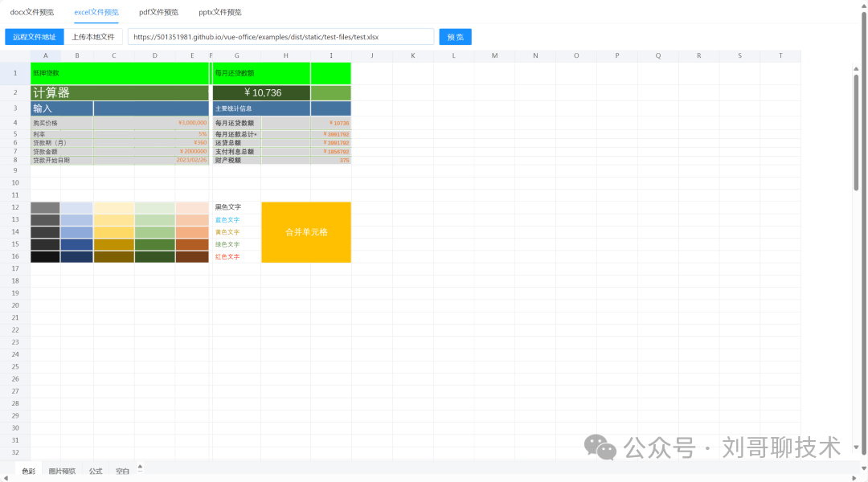868x482 pixels.
Task: Select the 上传本地文件 radio option
Action: click(93, 37)
